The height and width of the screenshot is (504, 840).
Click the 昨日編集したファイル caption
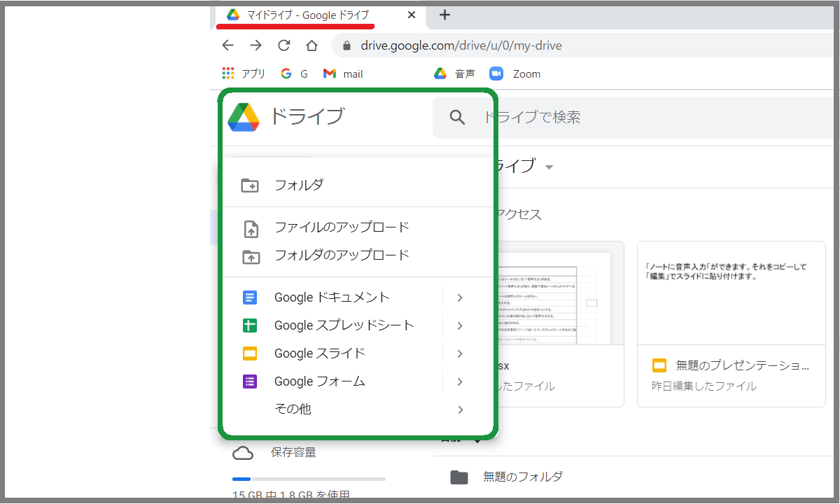pos(704,386)
